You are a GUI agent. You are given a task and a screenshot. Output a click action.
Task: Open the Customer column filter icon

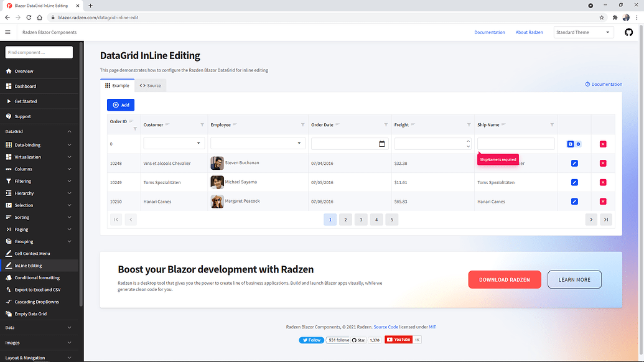point(202,124)
